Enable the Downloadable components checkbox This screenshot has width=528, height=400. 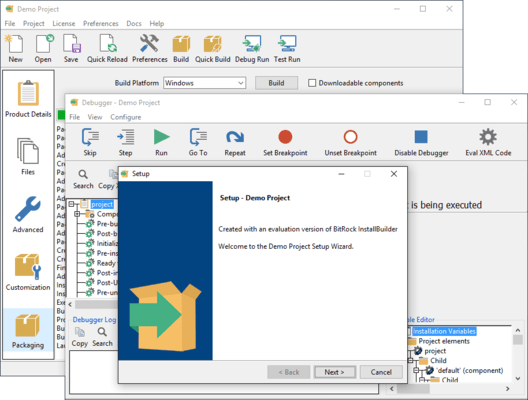pyautogui.click(x=312, y=83)
